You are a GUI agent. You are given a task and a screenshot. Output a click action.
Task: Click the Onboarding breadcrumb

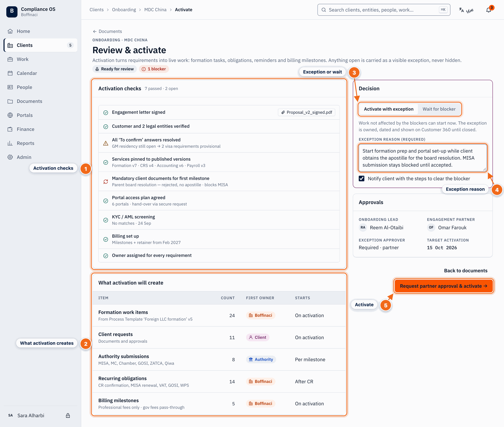124,10
